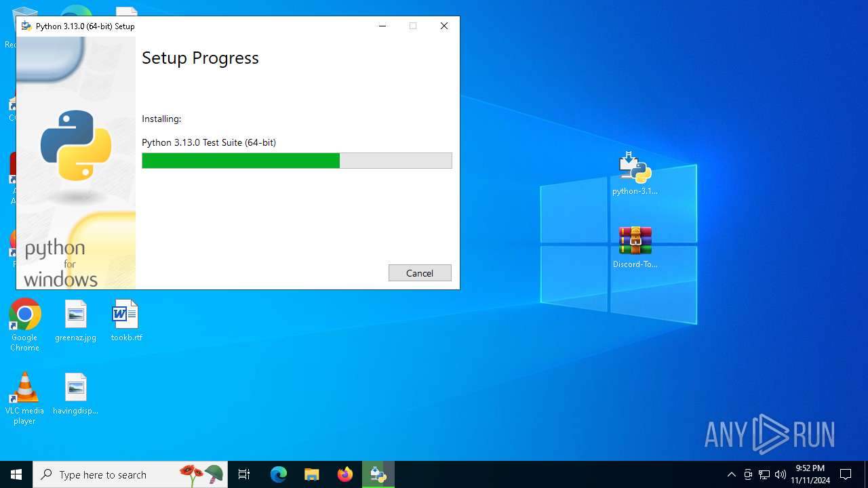Open the notification center icon
The image size is (868, 488).
click(x=846, y=474)
